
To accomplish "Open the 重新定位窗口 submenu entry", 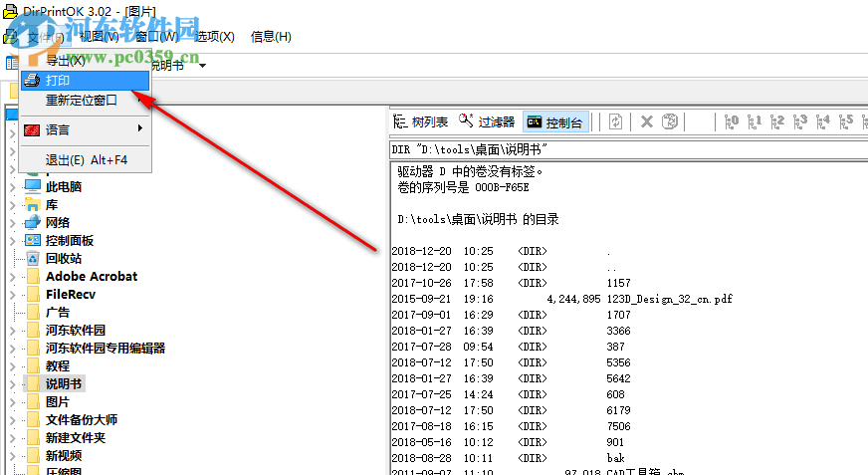I will click(x=86, y=101).
